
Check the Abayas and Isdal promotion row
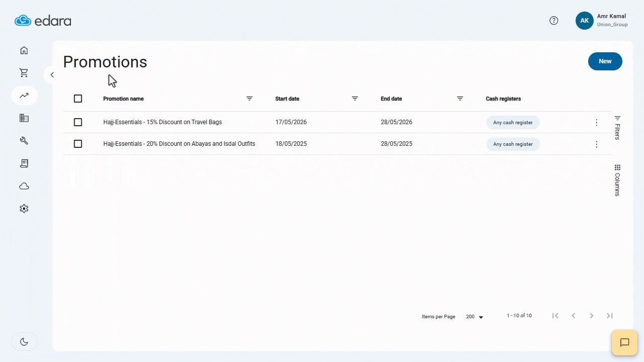click(78, 144)
